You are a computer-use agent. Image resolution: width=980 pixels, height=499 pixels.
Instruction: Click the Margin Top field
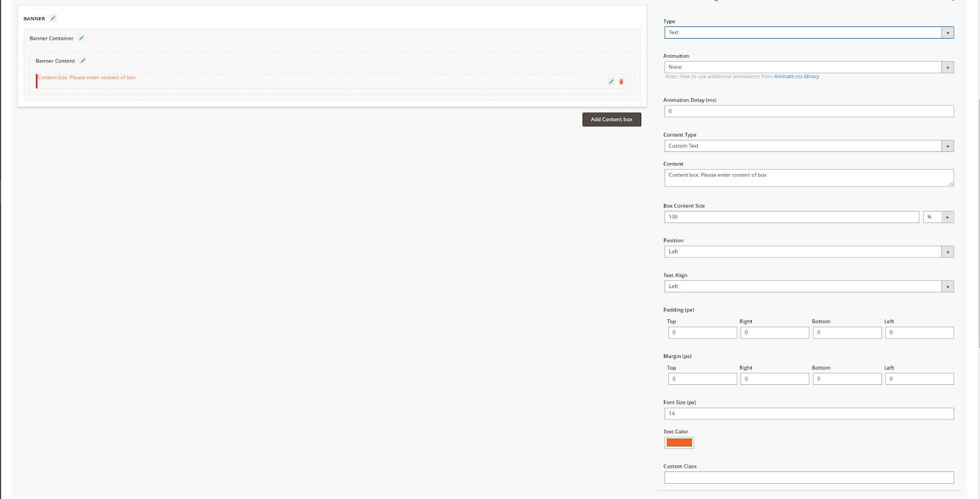coord(703,379)
